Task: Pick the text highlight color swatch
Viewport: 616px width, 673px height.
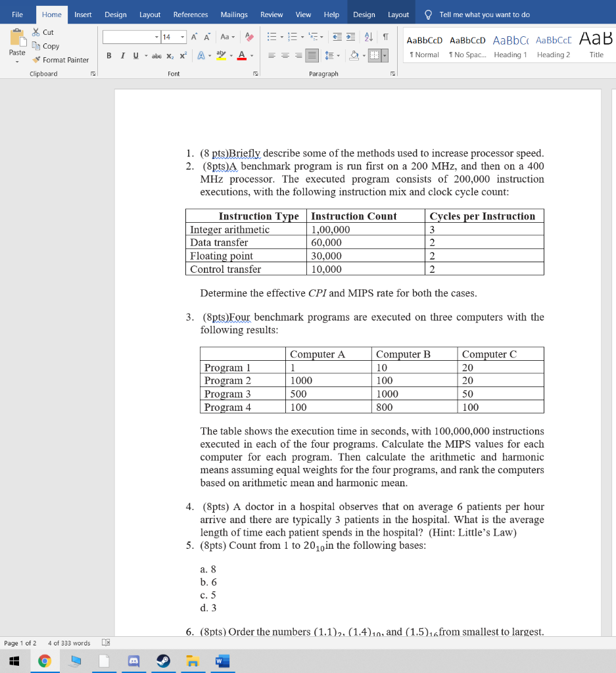Action: coord(221,56)
